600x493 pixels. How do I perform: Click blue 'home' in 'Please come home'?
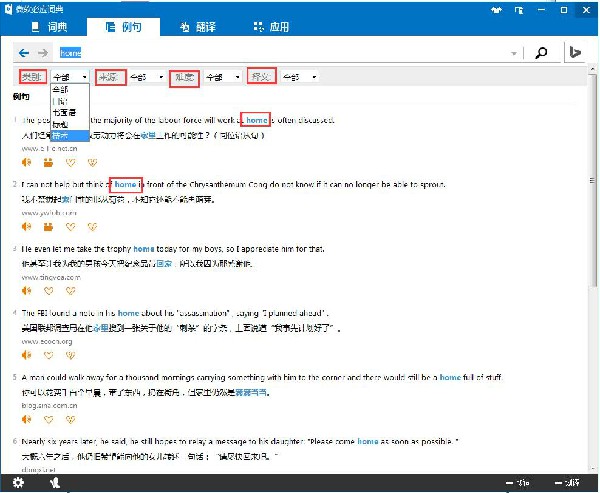368,442
